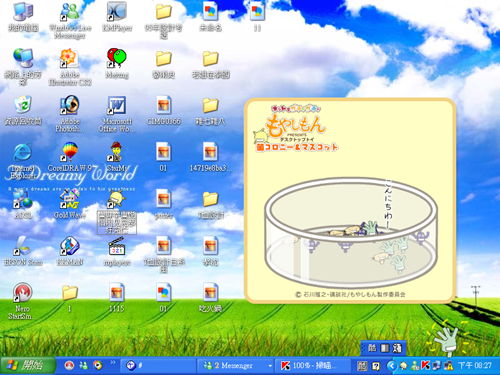The image size is (500, 375).
Task: Click the 開始 Start button
Action: (27, 366)
